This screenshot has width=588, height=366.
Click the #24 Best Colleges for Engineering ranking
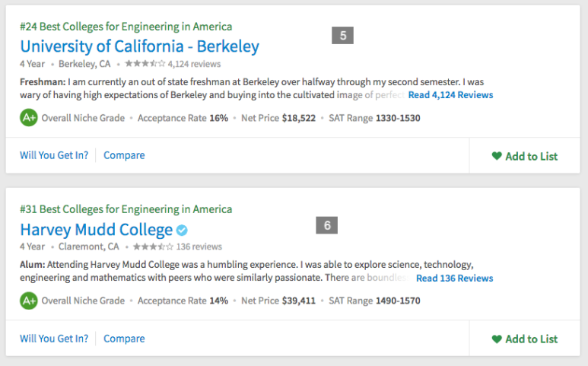(x=126, y=27)
